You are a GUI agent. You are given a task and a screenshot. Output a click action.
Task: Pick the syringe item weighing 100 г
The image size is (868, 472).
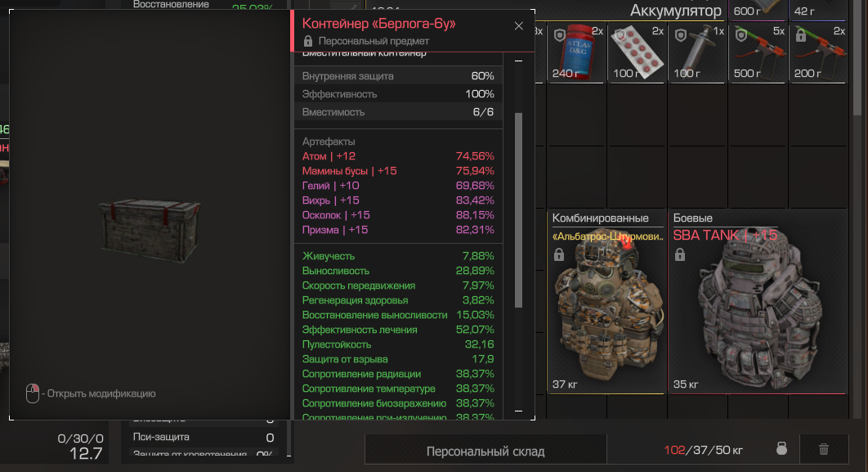tap(697, 53)
